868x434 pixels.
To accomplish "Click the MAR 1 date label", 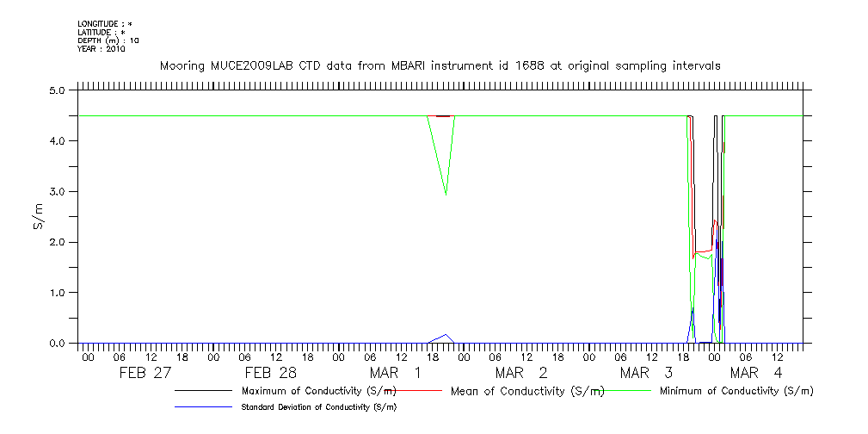I will 396,373.
